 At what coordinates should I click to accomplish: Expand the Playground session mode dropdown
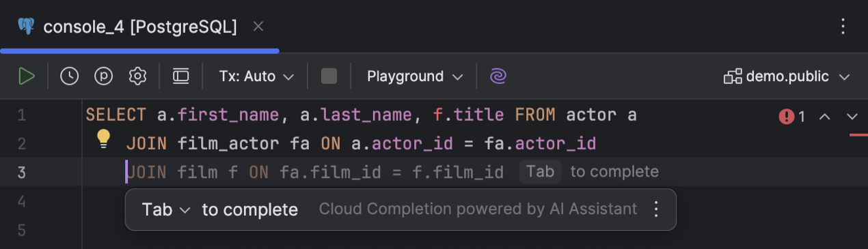pos(415,76)
